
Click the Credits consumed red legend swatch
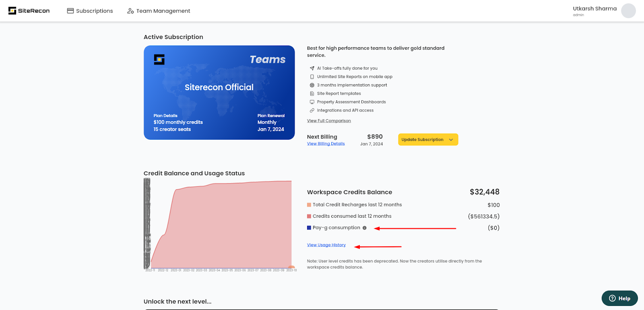[x=309, y=216]
